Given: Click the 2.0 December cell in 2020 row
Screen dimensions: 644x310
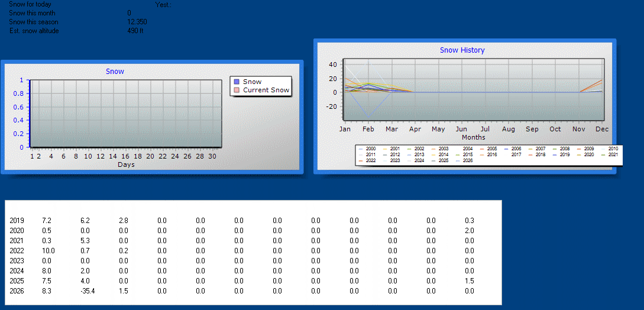Looking at the screenshot, I should tap(470, 231).
